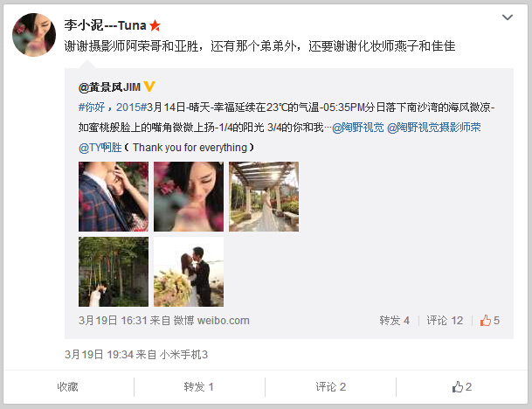Click 收藏 to bookmark this post
This screenshot has height=409, width=532.
(x=67, y=386)
